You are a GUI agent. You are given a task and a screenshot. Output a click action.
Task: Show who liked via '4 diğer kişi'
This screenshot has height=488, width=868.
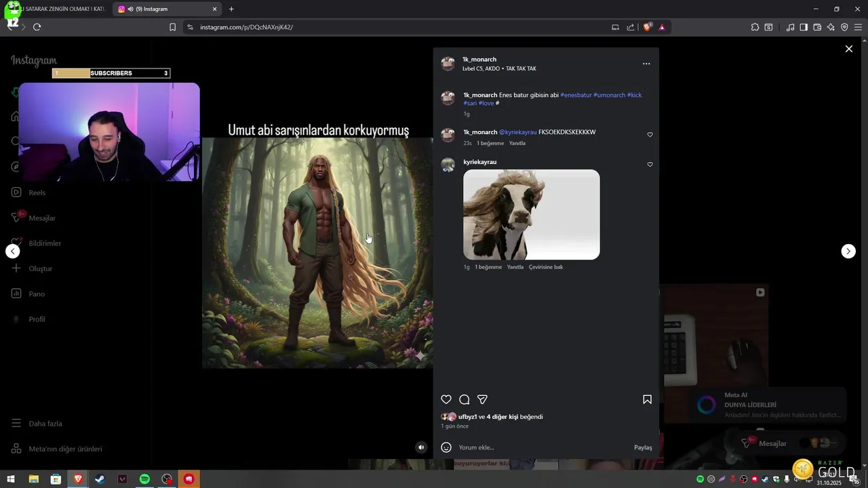(502, 417)
